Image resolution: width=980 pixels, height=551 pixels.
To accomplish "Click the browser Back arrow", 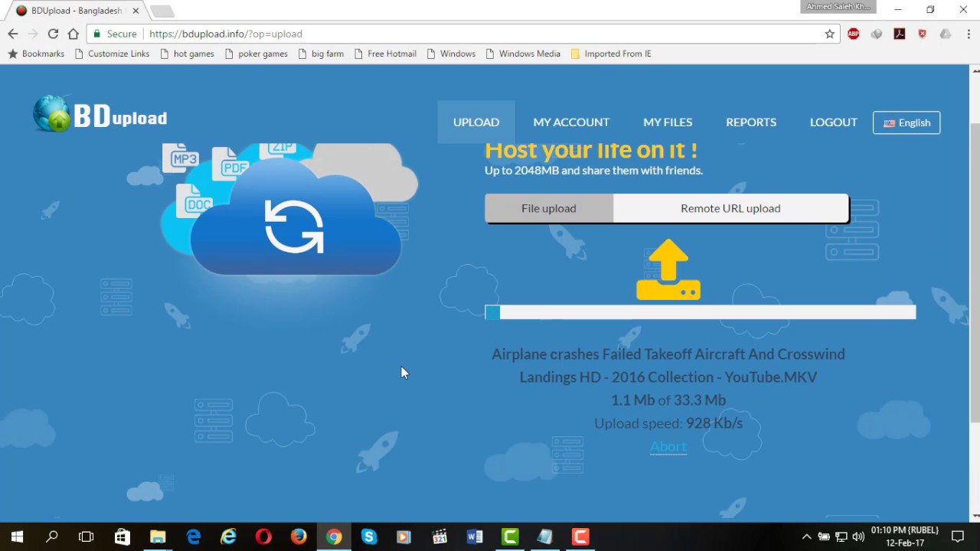I will (12, 34).
